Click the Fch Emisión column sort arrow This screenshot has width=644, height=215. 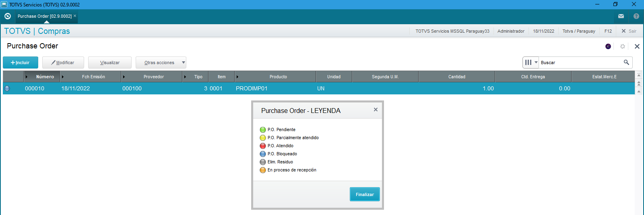[x=63, y=77]
